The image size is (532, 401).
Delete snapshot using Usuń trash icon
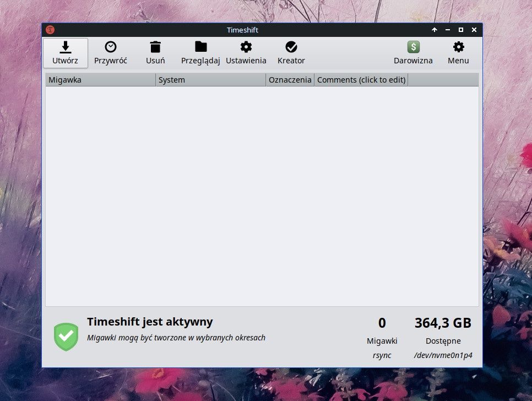coord(155,53)
